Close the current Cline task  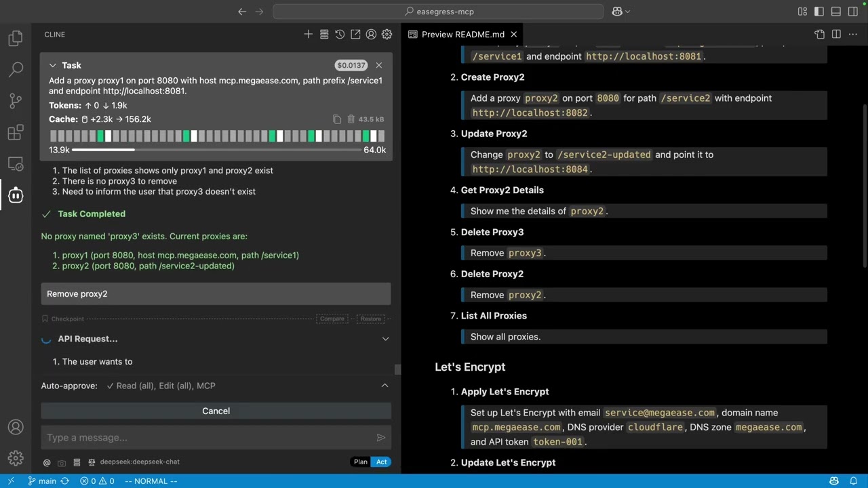[x=379, y=66]
